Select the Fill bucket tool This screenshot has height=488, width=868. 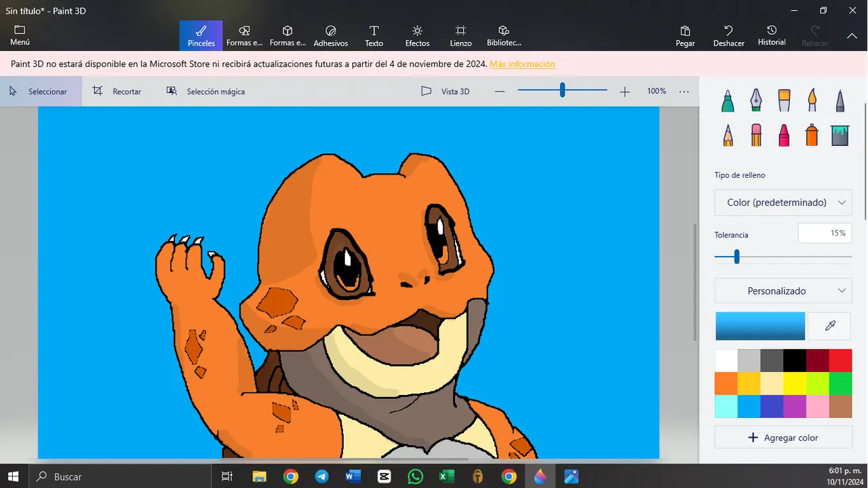coord(840,135)
